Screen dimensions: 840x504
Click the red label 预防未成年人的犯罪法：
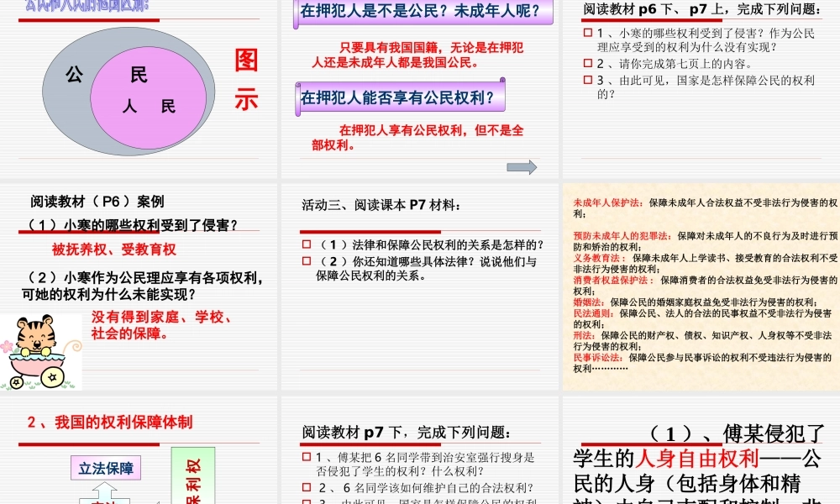click(622, 236)
